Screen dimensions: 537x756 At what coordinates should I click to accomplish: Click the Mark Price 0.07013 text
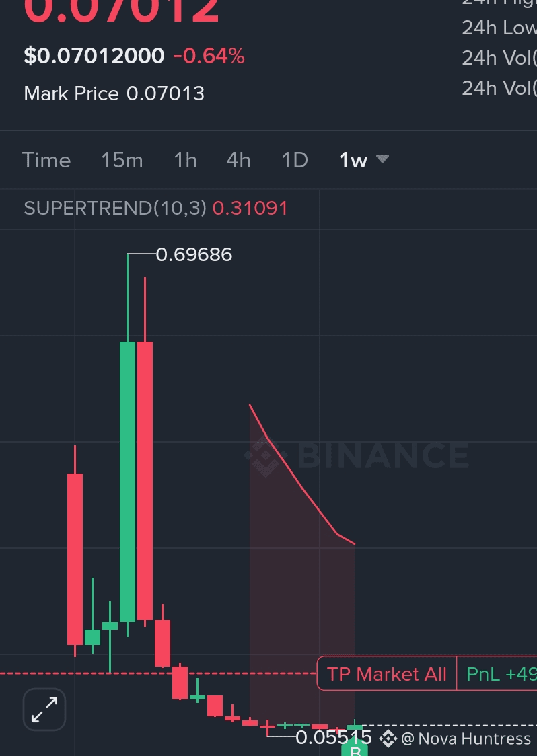(x=114, y=93)
